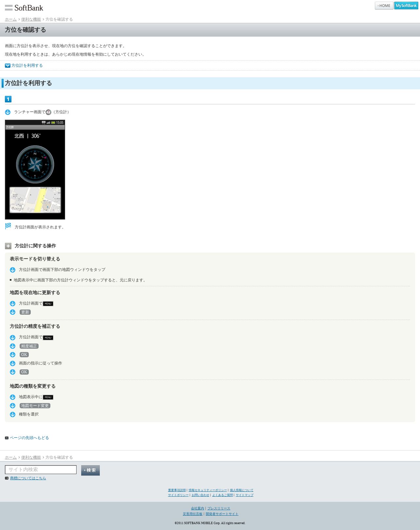Open 会社案内 footer link
Image resolution: width=420 pixels, height=530 pixels.
[198, 508]
